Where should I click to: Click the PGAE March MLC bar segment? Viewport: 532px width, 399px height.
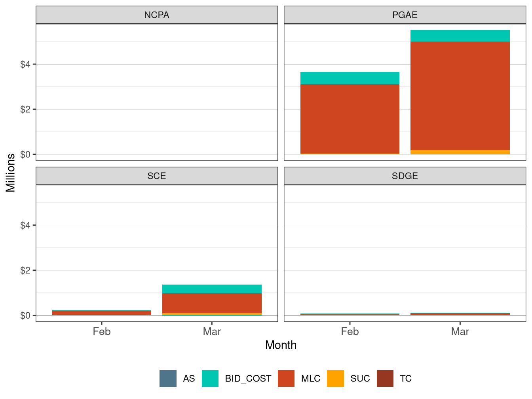point(460,96)
